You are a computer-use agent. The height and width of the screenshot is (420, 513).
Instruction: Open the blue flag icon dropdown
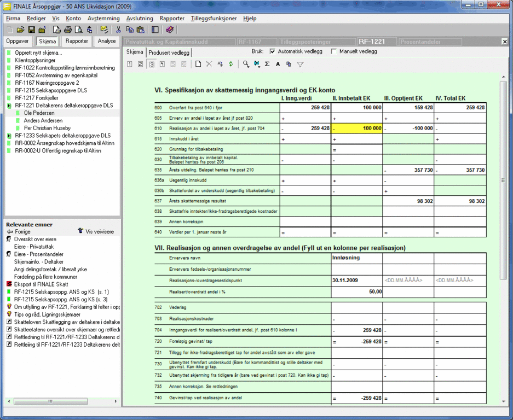tap(257, 64)
